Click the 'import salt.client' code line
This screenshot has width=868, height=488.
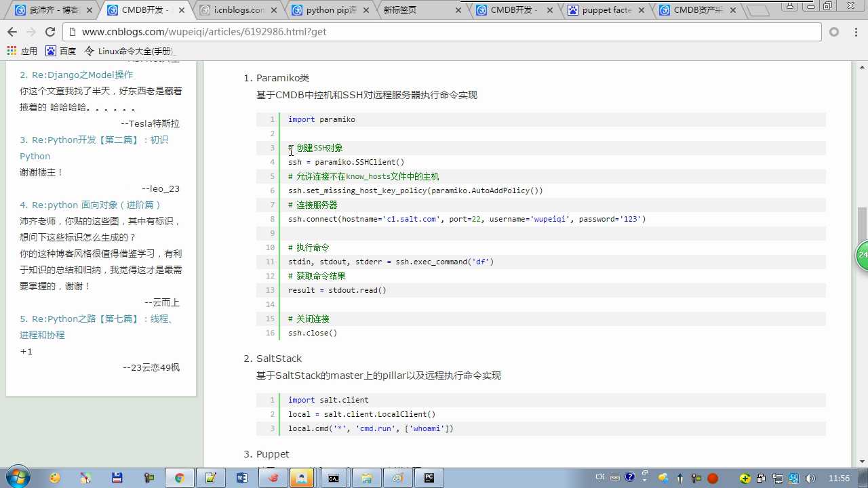328,400
